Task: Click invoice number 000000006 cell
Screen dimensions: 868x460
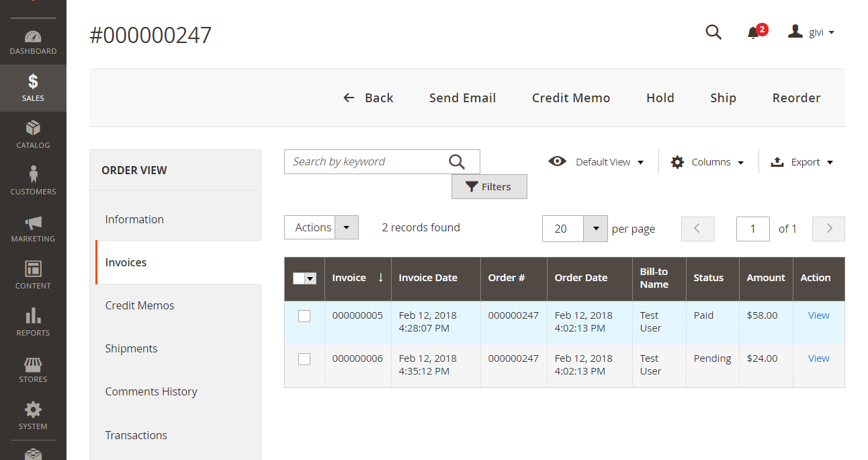Action: (357, 365)
